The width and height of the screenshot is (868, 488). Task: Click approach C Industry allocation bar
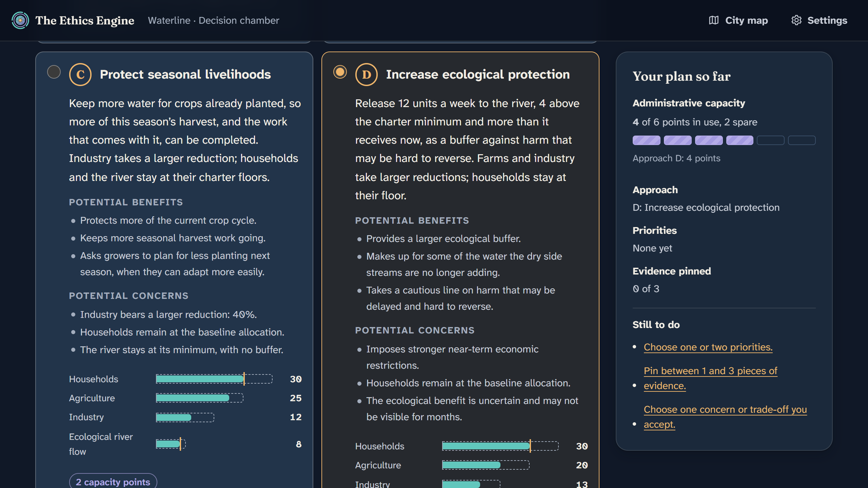point(185,417)
